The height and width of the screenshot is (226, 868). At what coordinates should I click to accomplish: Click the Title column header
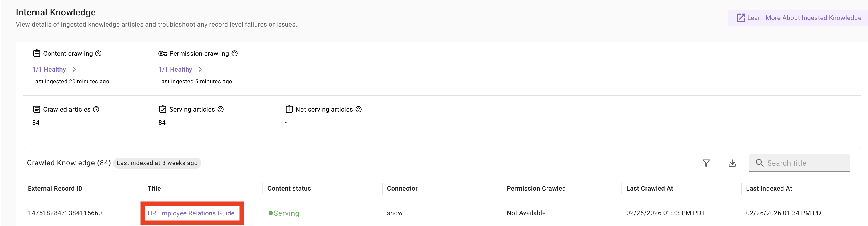(x=154, y=188)
